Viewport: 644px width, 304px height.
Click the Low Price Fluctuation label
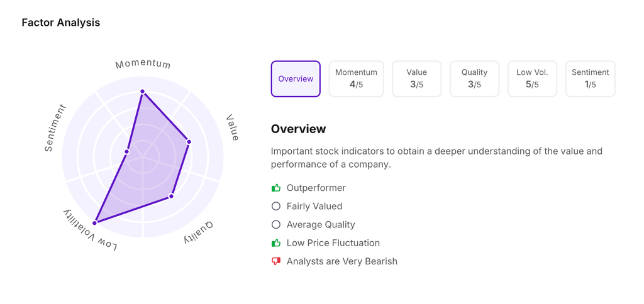(x=333, y=243)
